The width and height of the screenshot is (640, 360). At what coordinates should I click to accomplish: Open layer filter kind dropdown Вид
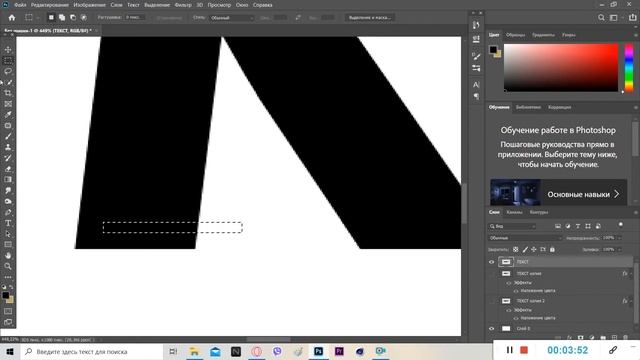tap(512, 226)
